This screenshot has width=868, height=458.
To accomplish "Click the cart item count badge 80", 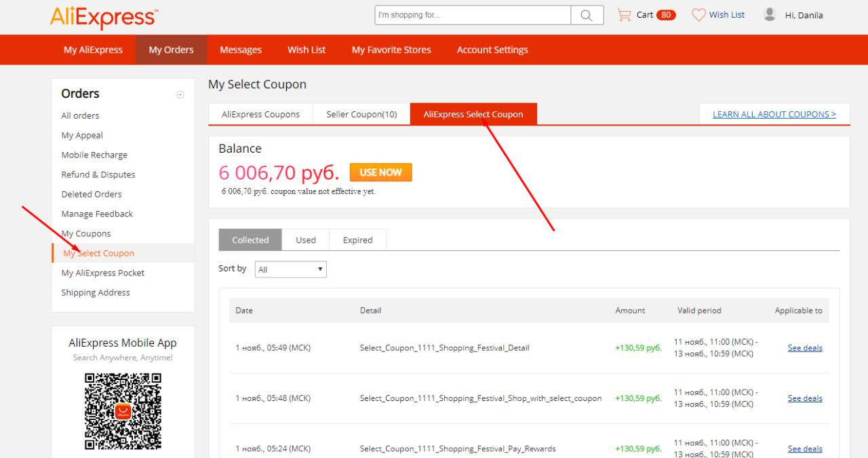I will (666, 15).
